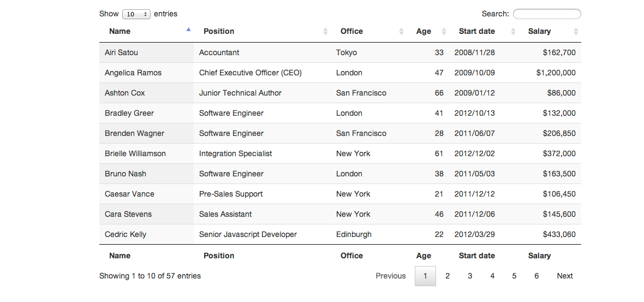Select the Cedric Kelly row salary $433,060
Viewport: 644px width, 302px height.
pyautogui.click(x=559, y=234)
